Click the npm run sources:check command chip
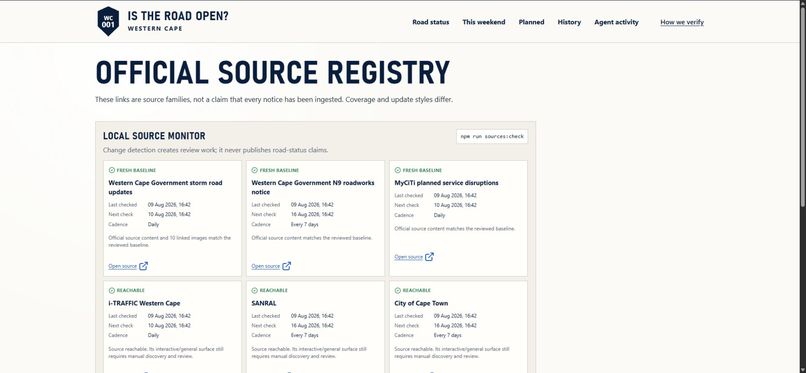The image size is (806, 373). (492, 137)
